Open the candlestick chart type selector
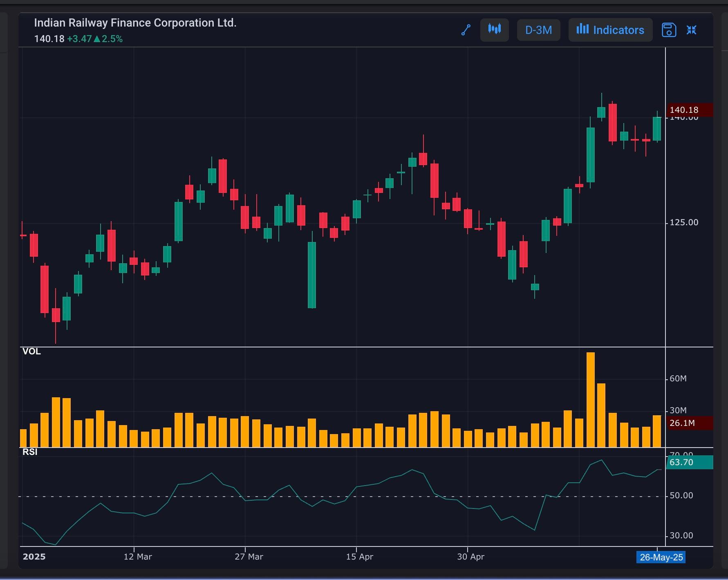 pos(495,30)
